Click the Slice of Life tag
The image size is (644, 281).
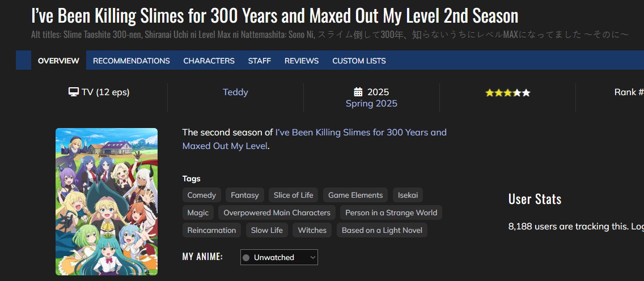tap(293, 195)
